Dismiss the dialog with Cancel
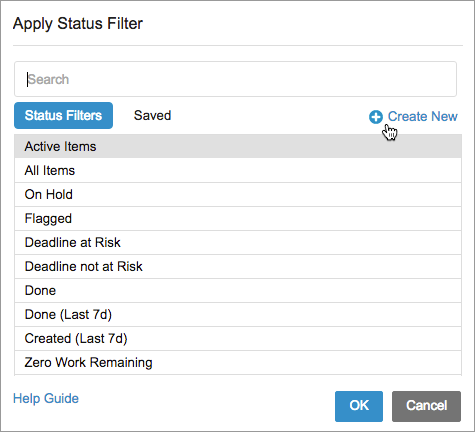475x432 pixels. [426, 406]
